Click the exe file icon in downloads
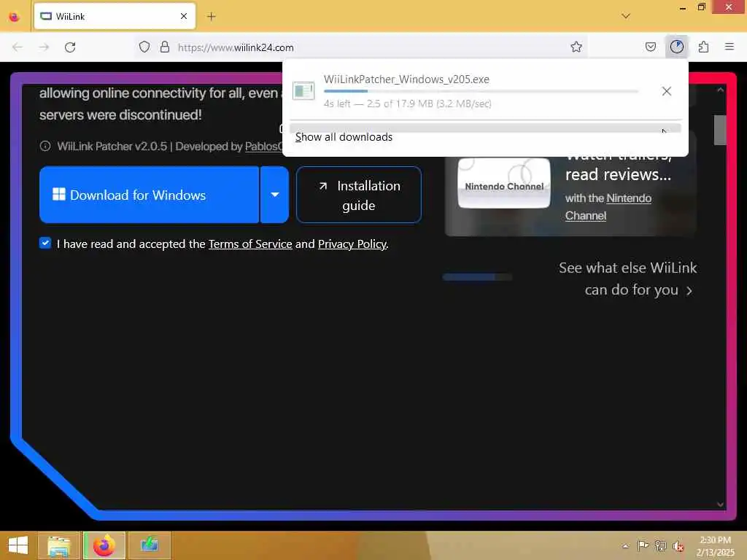This screenshot has width=747, height=560. pyautogui.click(x=303, y=90)
